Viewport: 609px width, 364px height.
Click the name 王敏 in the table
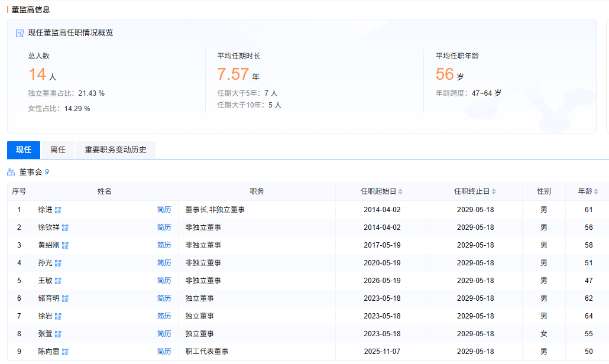tap(45, 281)
